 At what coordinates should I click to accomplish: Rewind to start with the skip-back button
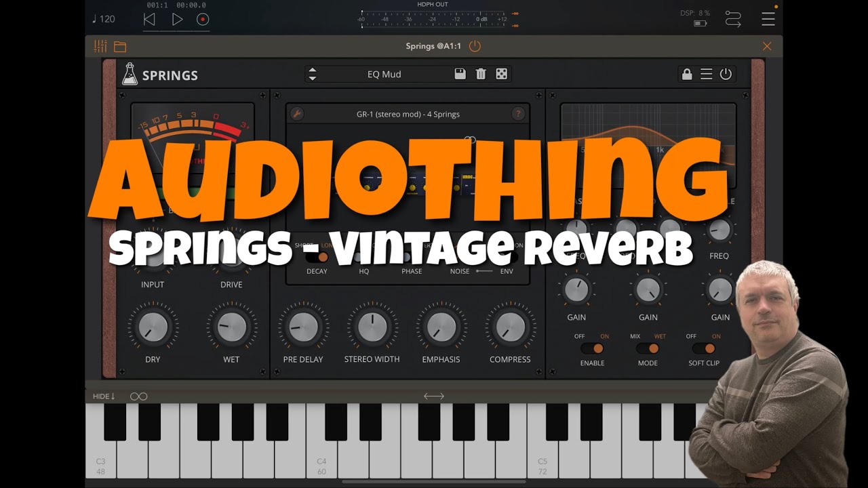149,20
